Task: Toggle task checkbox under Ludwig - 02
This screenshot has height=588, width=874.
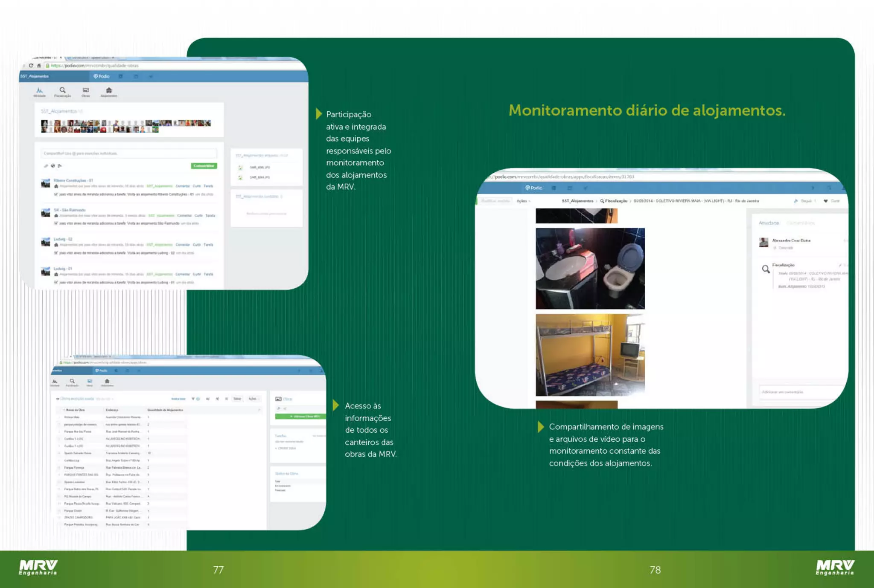Action: tap(56, 253)
